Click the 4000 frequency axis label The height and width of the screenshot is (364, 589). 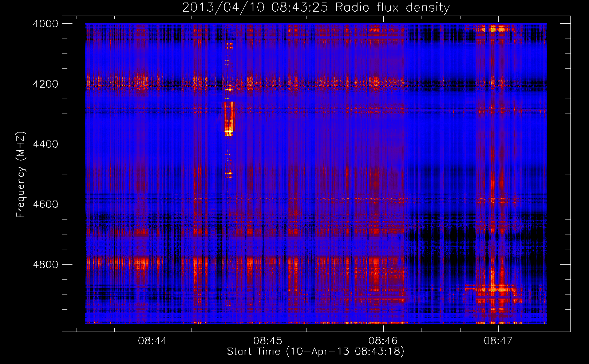click(46, 24)
